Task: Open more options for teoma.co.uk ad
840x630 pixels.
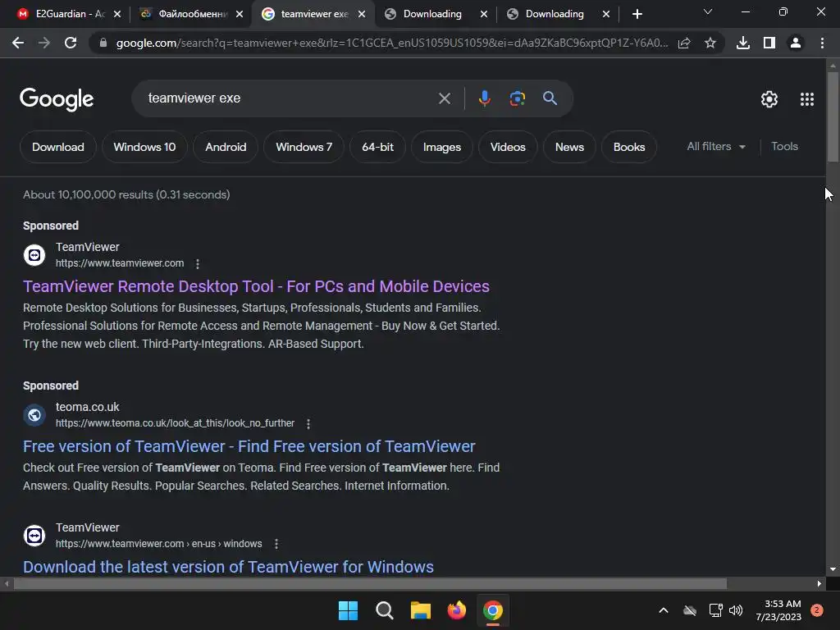Action: pyautogui.click(x=308, y=424)
